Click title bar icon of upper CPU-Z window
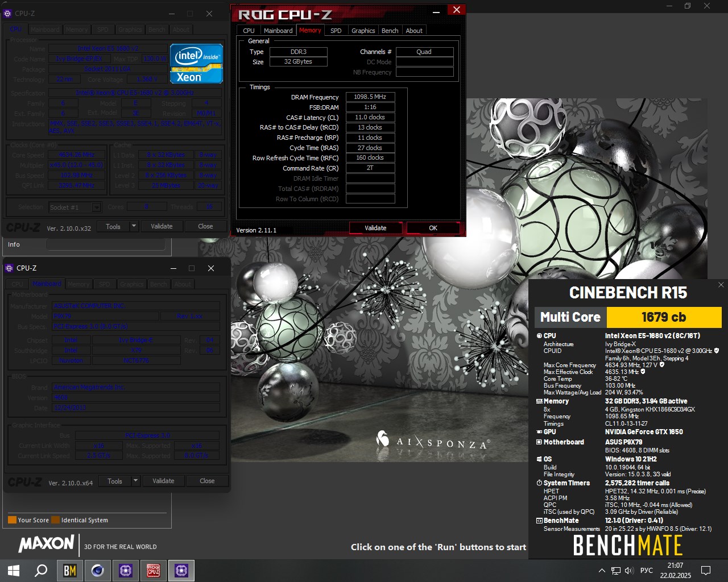The width and height of the screenshot is (728, 582). point(8,14)
